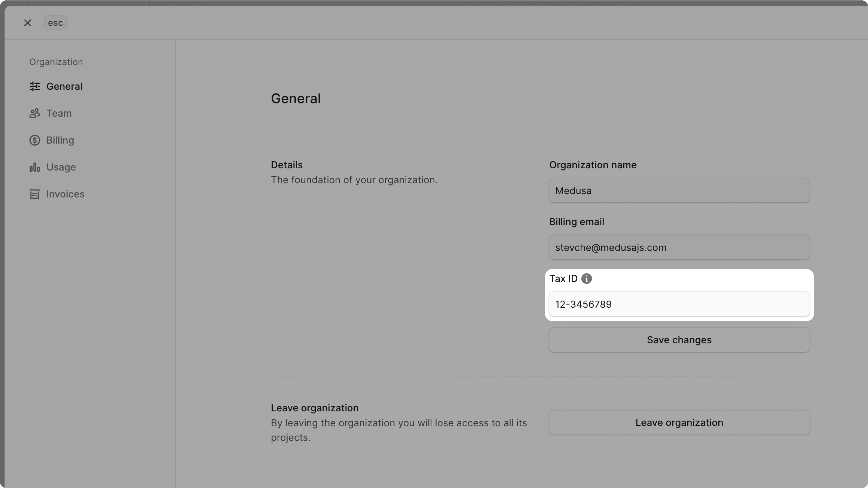868x488 pixels.
Task: Open the Invoices section
Action: tap(57, 194)
